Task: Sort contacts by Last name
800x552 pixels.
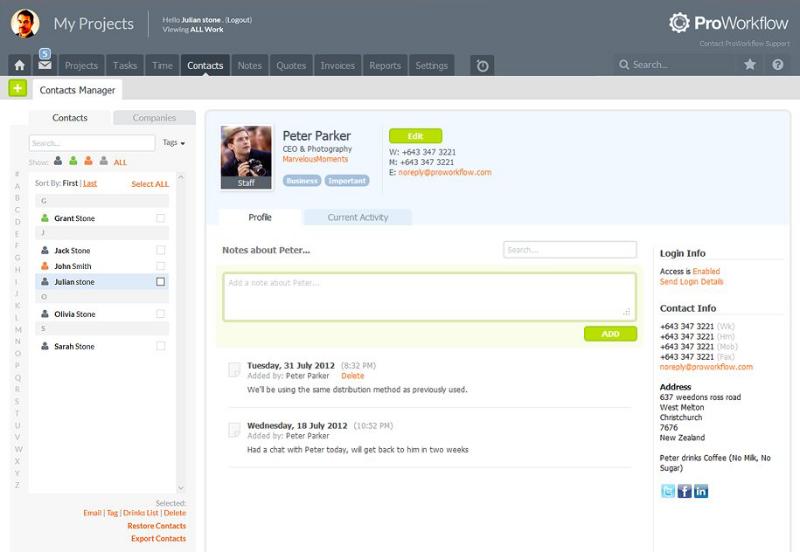Action: [x=90, y=183]
